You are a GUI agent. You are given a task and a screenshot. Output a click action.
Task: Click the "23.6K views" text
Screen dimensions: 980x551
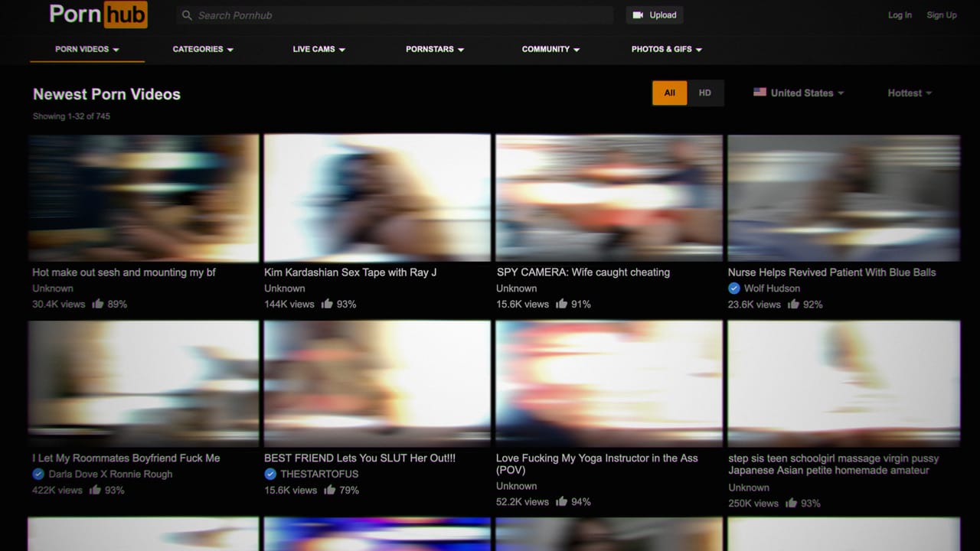point(755,304)
